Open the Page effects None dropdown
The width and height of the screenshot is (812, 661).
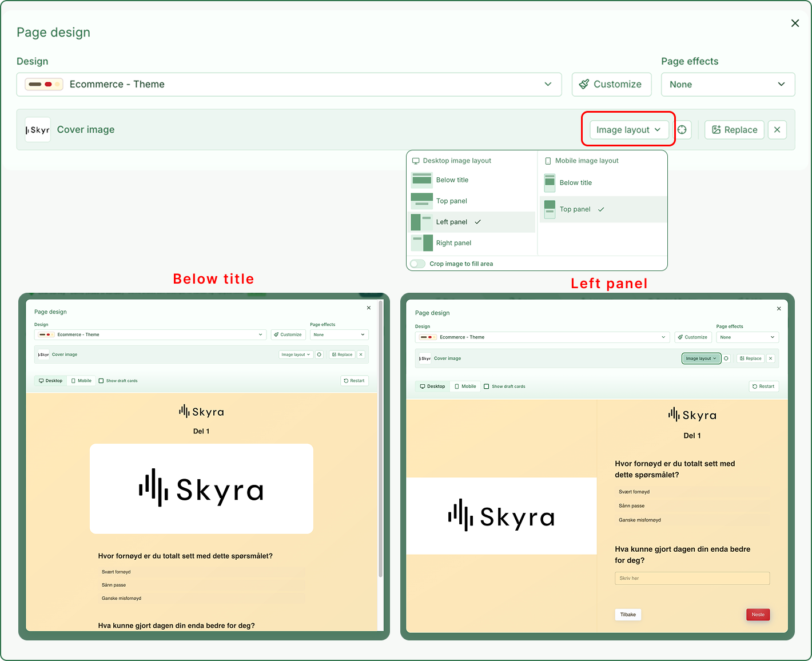(x=728, y=84)
